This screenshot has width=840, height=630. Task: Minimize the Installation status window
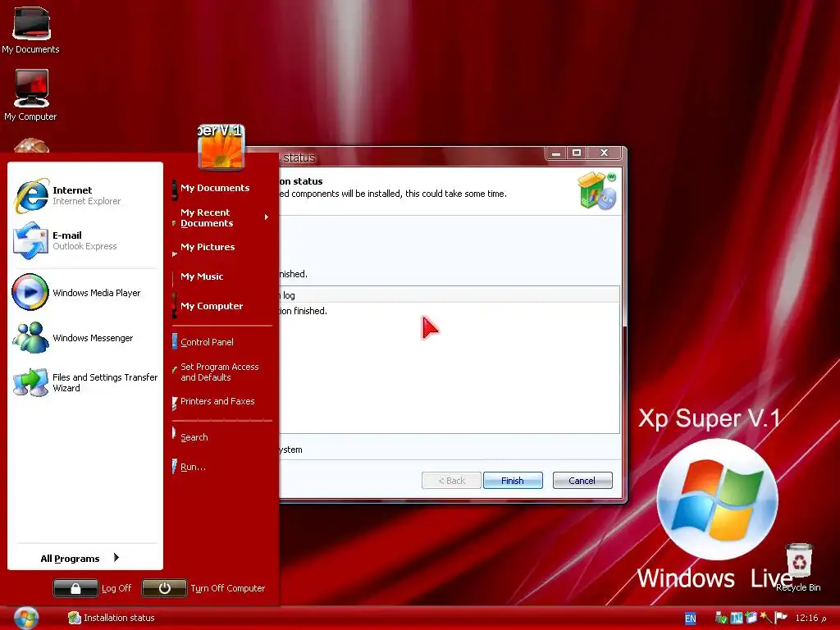556,153
